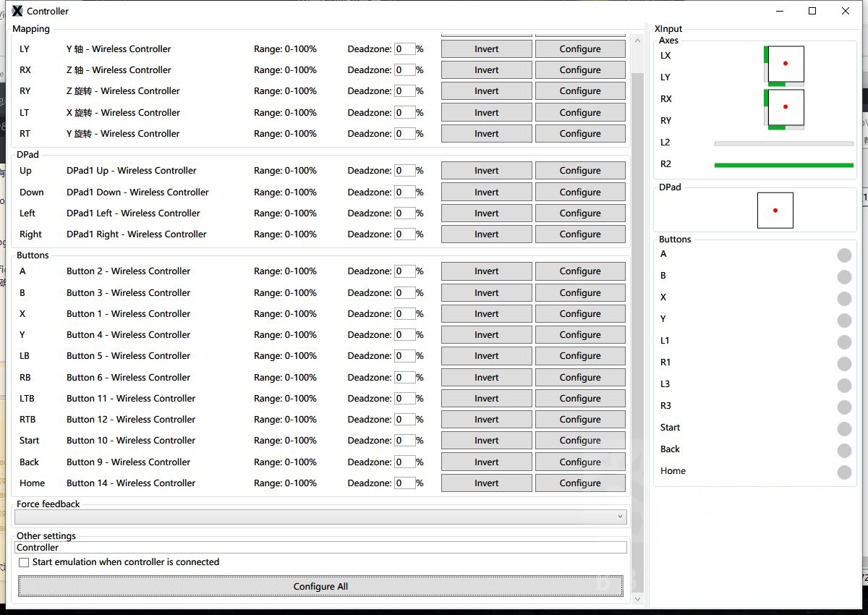Click "Button 11 - Wireless Controller" mapping text
Image resolution: width=868 pixels, height=615 pixels.
pyautogui.click(x=131, y=399)
